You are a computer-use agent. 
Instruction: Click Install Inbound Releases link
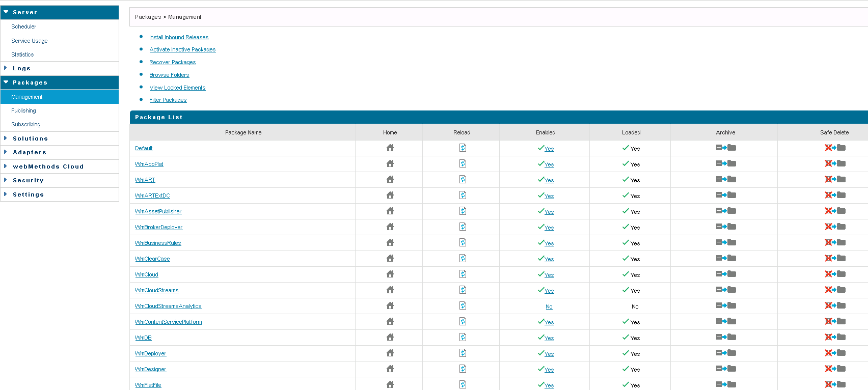click(x=179, y=37)
